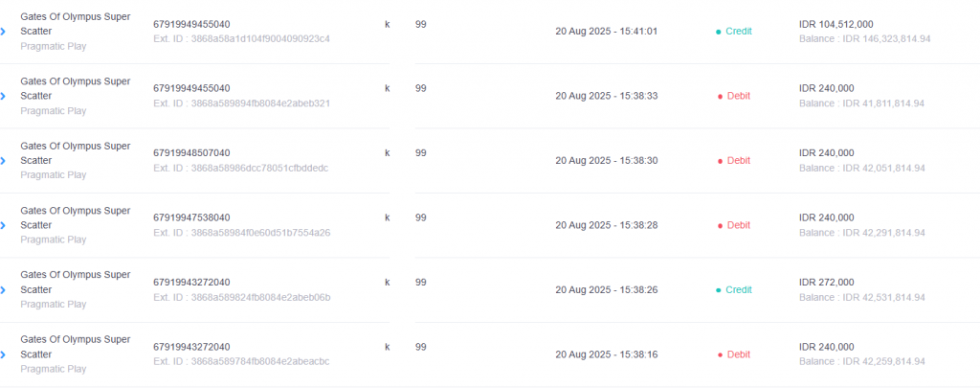Expand the row timestamped 15:38:16
The height and width of the screenshot is (388, 980).
click(3, 354)
